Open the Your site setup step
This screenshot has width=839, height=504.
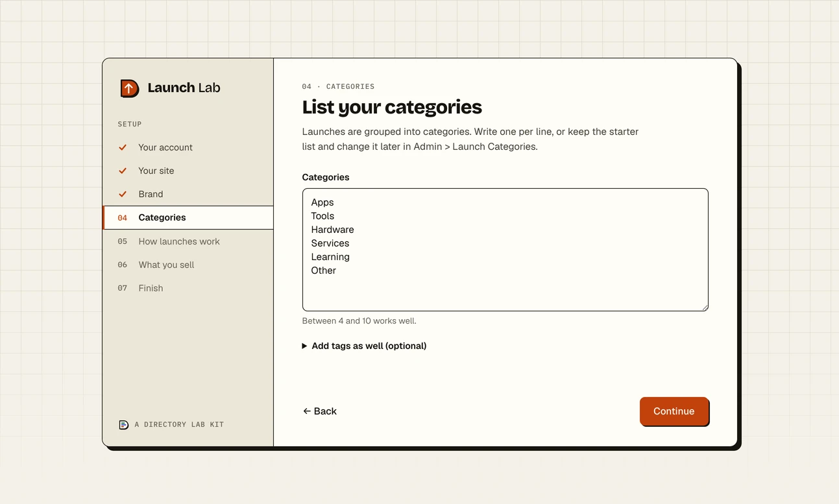click(188, 171)
